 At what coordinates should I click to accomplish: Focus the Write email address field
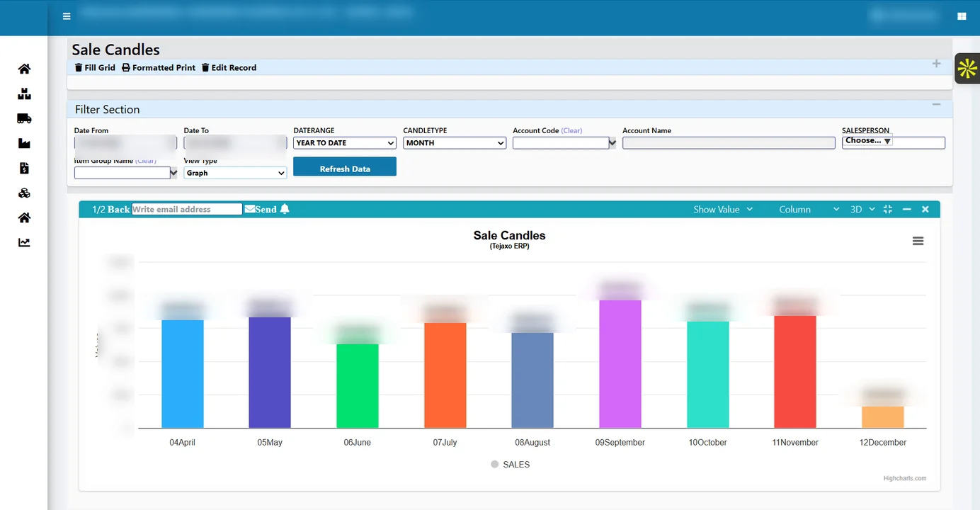(187, 209)
